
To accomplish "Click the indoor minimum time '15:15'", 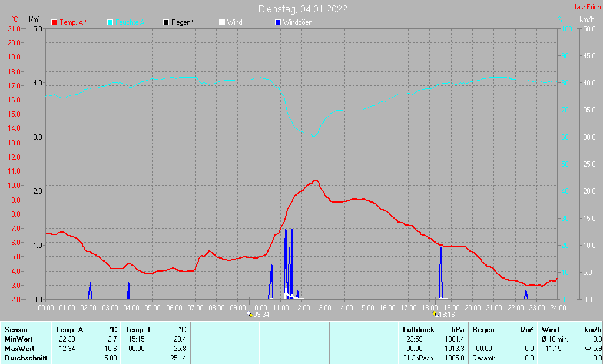I will [137, 339].
